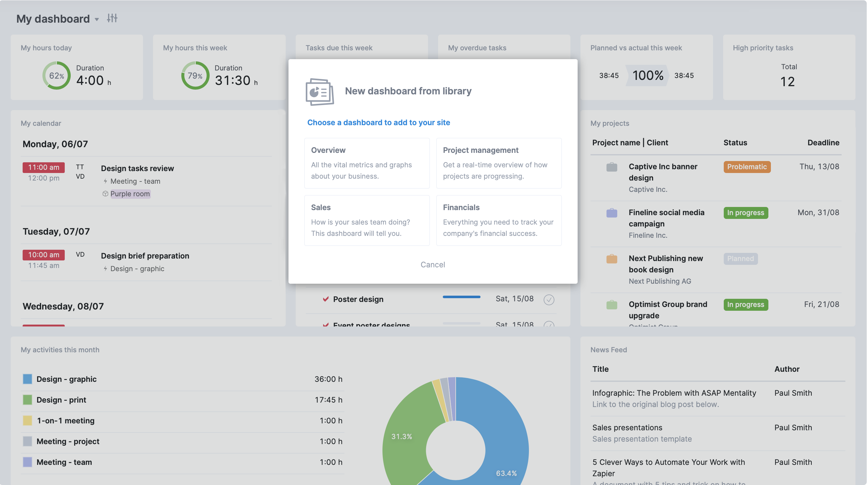
Task: Open the Optimist Group brand upgrade project
Action: click(667, 309)
